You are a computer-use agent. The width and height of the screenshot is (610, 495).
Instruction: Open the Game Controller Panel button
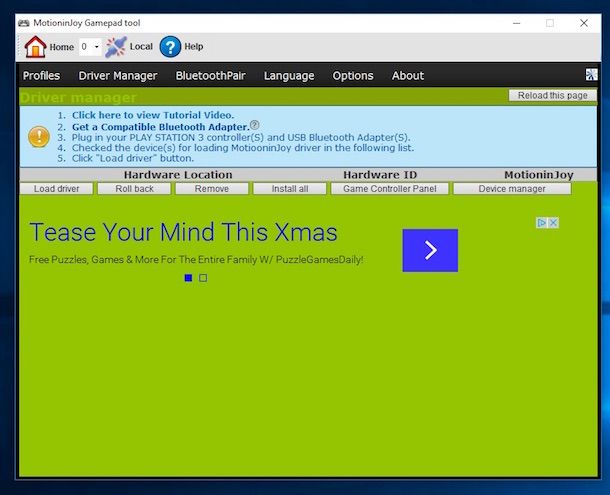(389, 189)
